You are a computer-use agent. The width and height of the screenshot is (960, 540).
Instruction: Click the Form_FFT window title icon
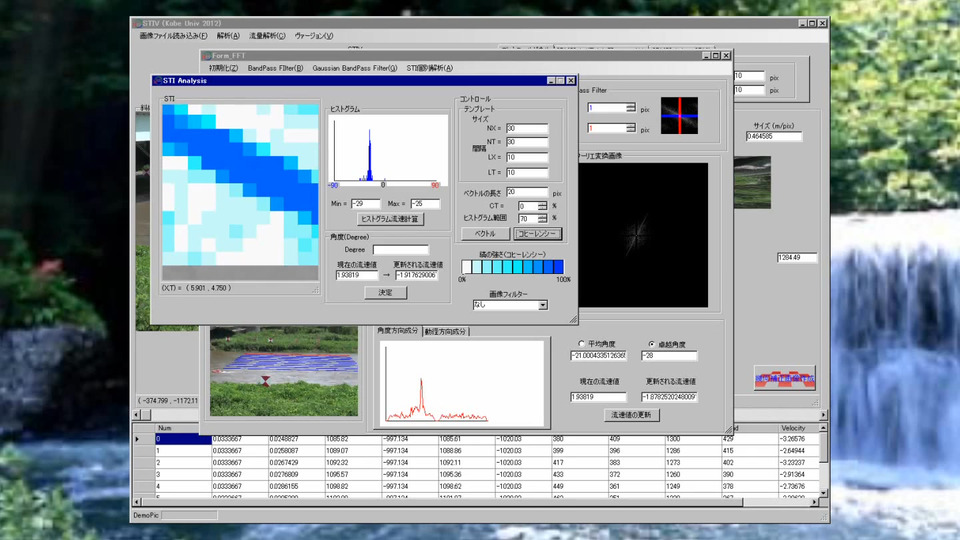207,56
